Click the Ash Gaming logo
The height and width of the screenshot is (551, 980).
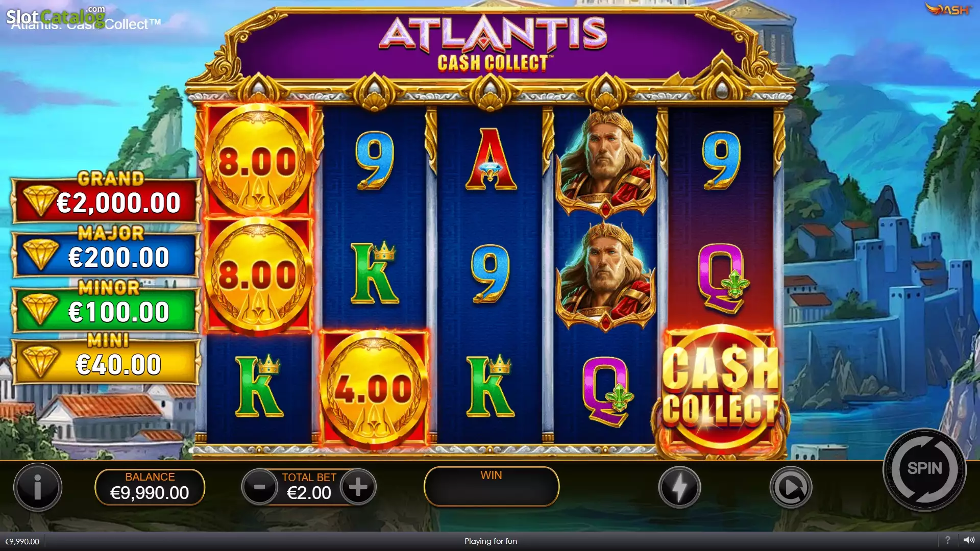(x=949, y=9)
